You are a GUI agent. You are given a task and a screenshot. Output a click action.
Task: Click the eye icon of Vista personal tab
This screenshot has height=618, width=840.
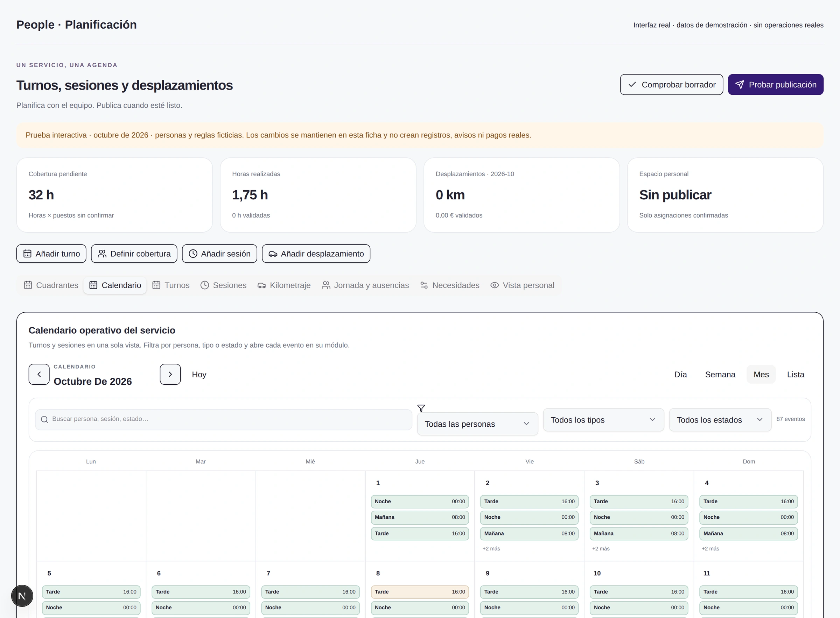(x=495, y=285)
